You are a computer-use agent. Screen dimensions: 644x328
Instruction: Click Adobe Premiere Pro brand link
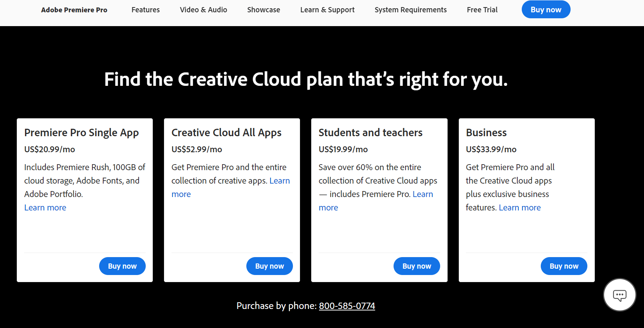tap(74, 10)
